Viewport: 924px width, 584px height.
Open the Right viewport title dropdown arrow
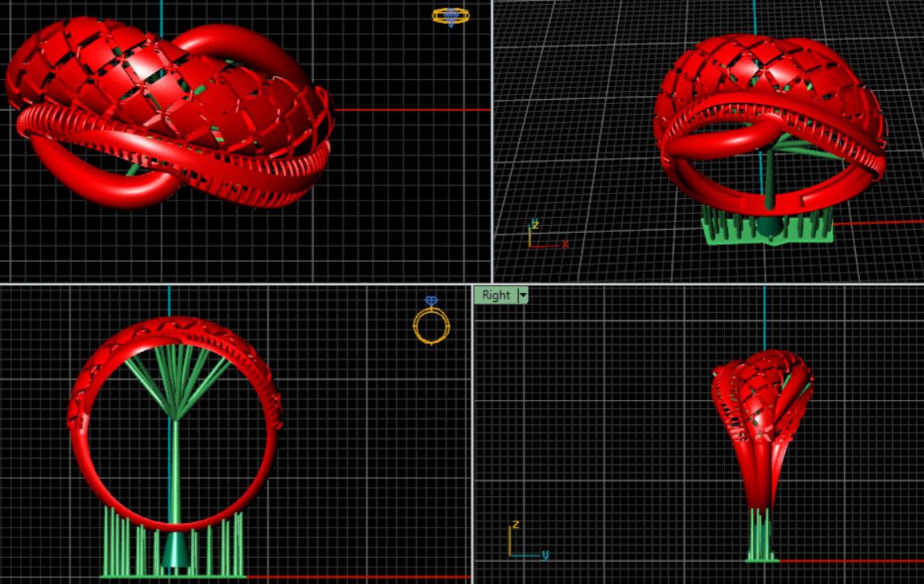(x=523, y=296)
